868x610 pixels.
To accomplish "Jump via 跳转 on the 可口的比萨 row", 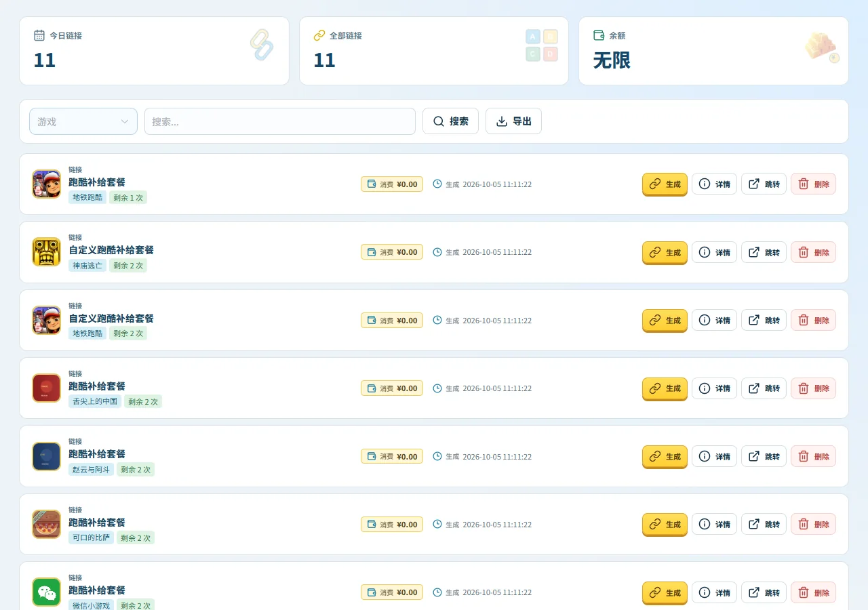I will [x=764, y=524].
